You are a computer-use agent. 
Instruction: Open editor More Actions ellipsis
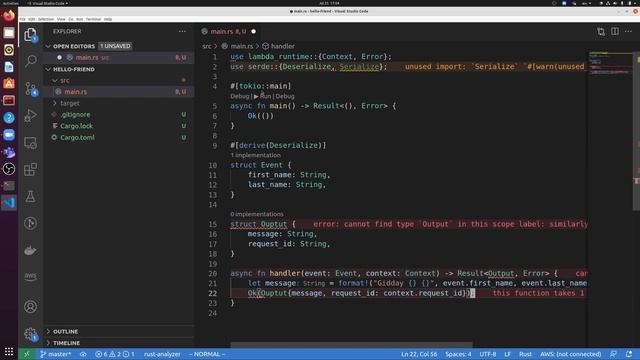[629, 31]
